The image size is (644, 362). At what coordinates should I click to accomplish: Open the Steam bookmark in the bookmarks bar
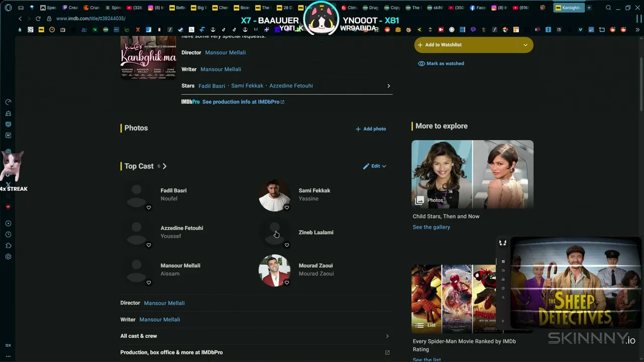click(x=181, y=30)
